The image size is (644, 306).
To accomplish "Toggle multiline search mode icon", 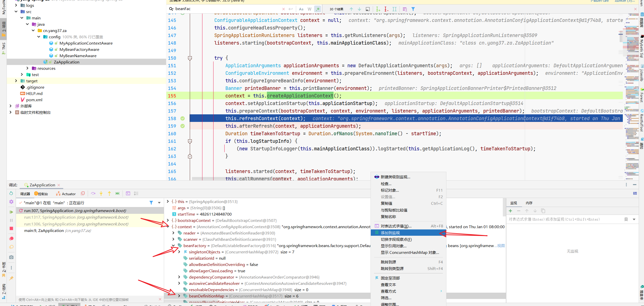I will tap(405, 9).
